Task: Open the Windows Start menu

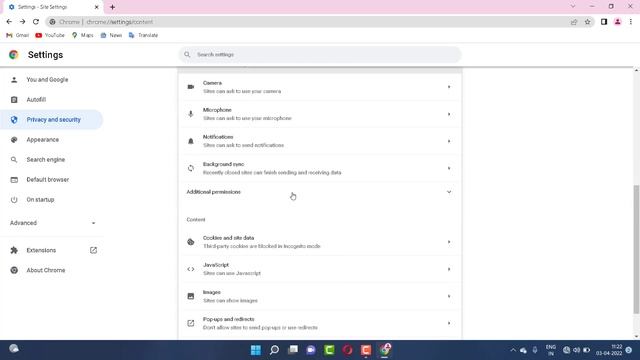Action: coord(256,350)
